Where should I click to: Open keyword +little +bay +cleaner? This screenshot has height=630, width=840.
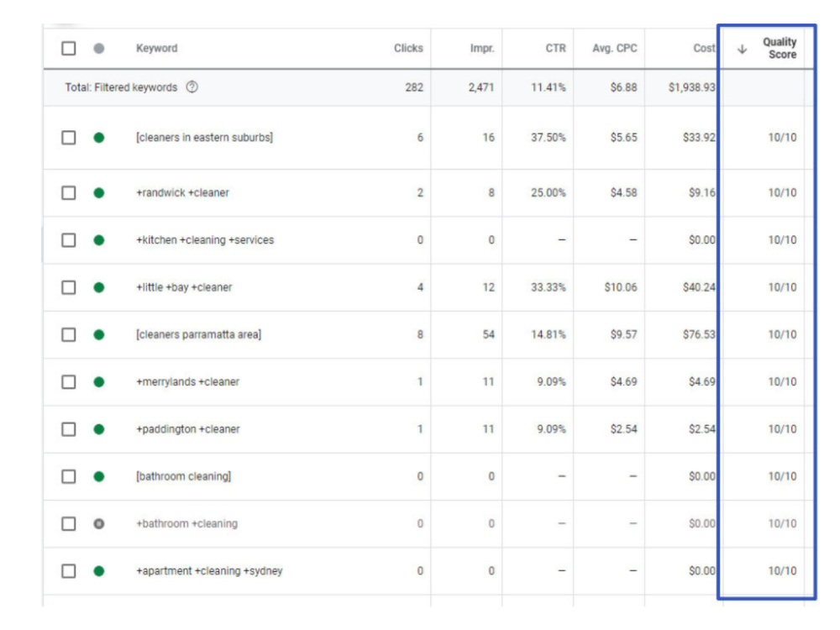(184, 287)
